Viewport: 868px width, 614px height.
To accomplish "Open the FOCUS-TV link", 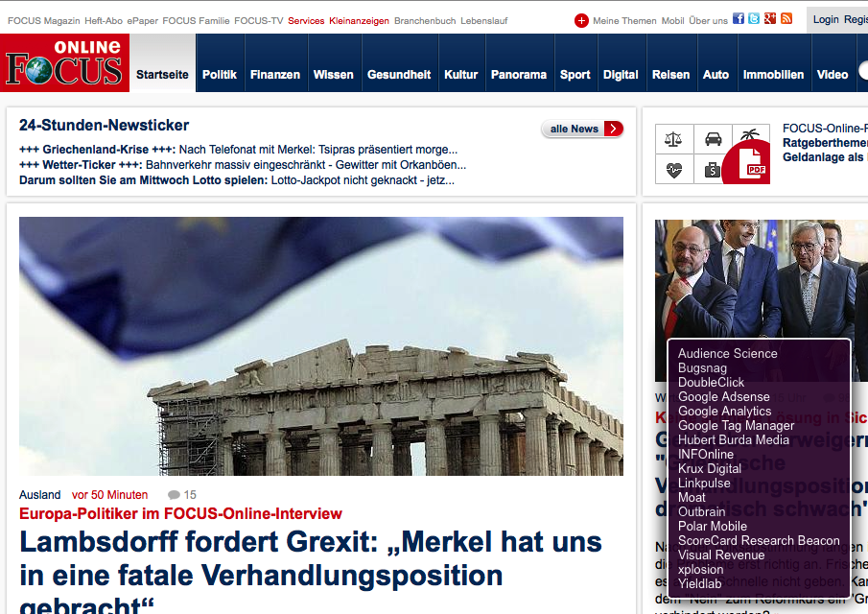I will 259,21.
